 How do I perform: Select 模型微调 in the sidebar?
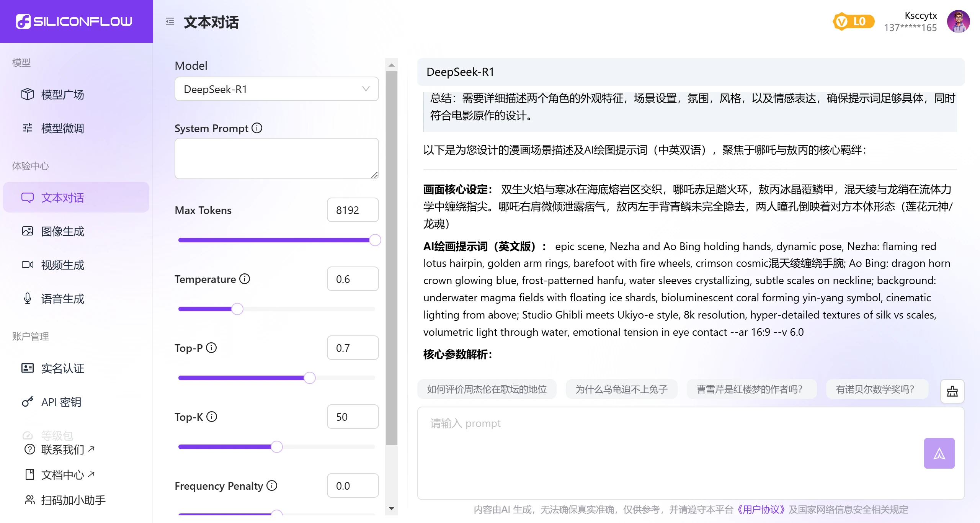pyautogui.click(x=62, y=128)
